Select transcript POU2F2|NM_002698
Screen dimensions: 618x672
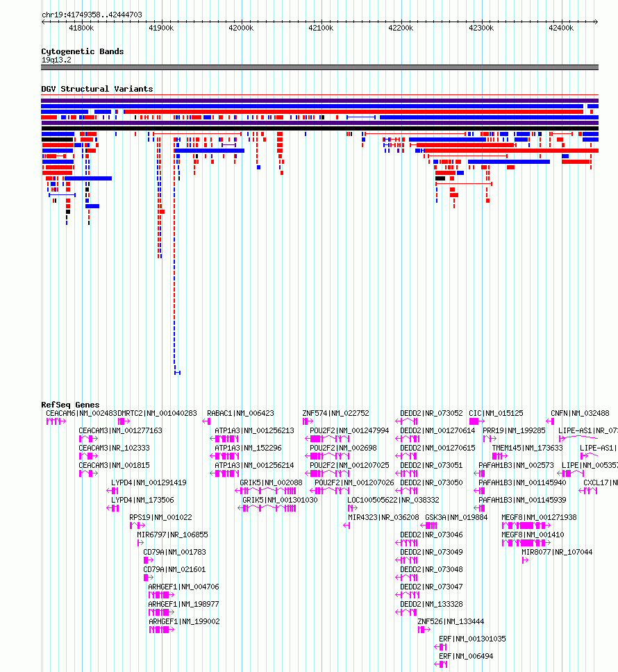343,448
